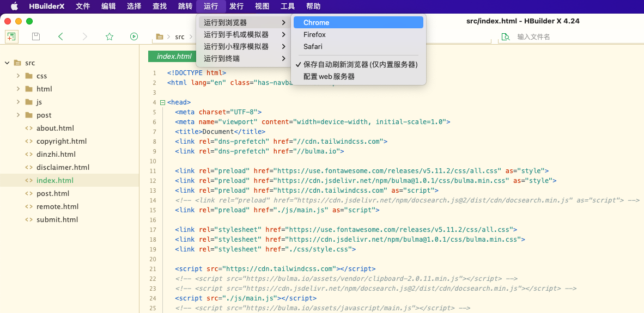Open about.html in the file tree

[x=55, y=128]
